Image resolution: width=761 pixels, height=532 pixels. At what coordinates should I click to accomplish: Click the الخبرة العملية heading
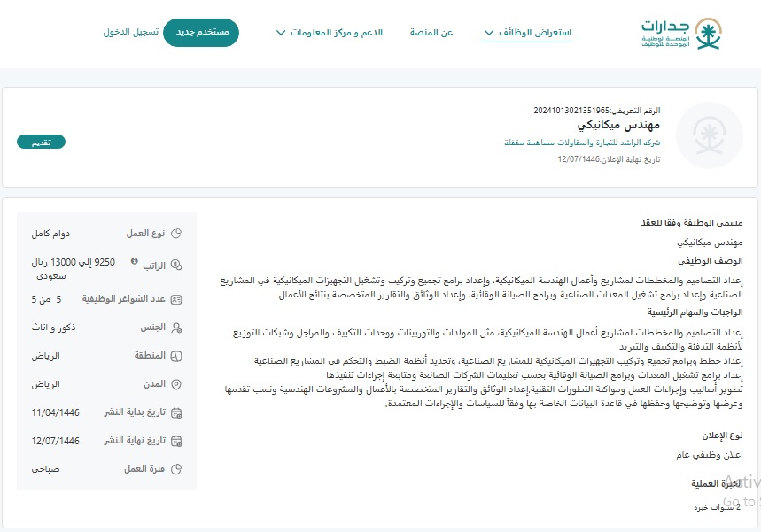coord(717,483)
